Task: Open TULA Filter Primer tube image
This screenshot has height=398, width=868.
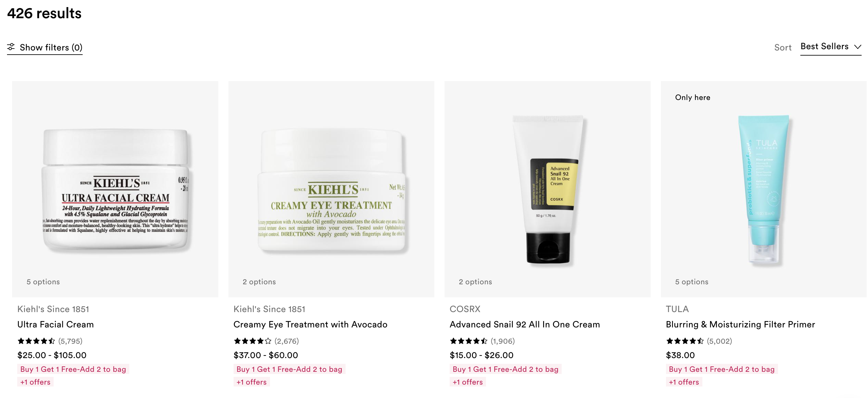Action: (x=764, y=189)
